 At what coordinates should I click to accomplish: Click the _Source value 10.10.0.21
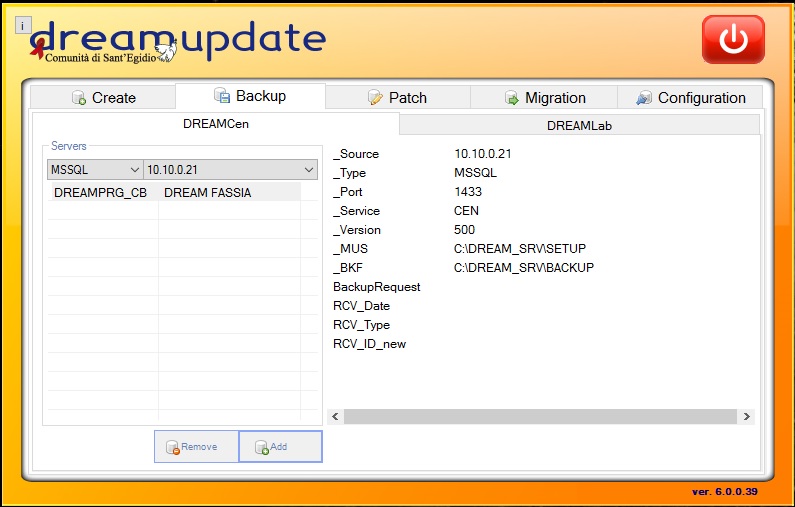(483, 154)
